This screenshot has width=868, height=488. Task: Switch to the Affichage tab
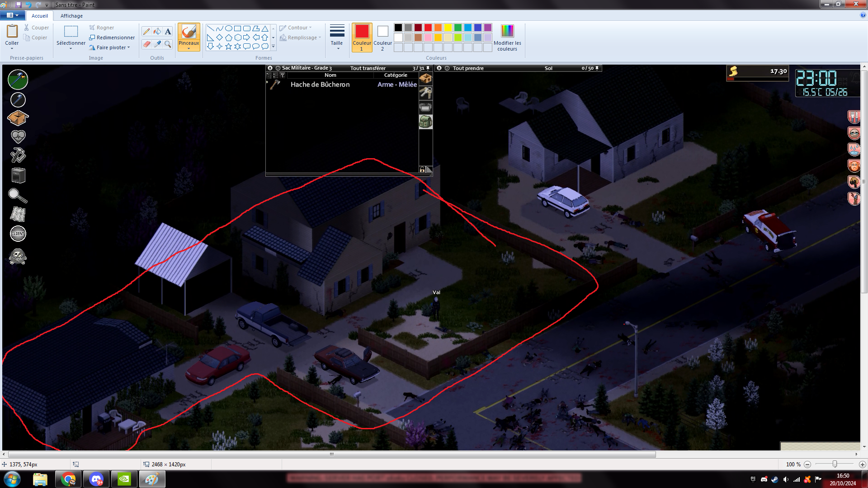pos(71,16)
